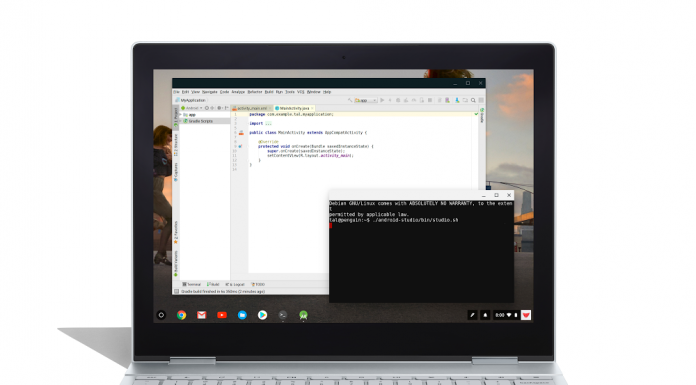Switch to the activity_main.xml tab

tap(252, 108)
